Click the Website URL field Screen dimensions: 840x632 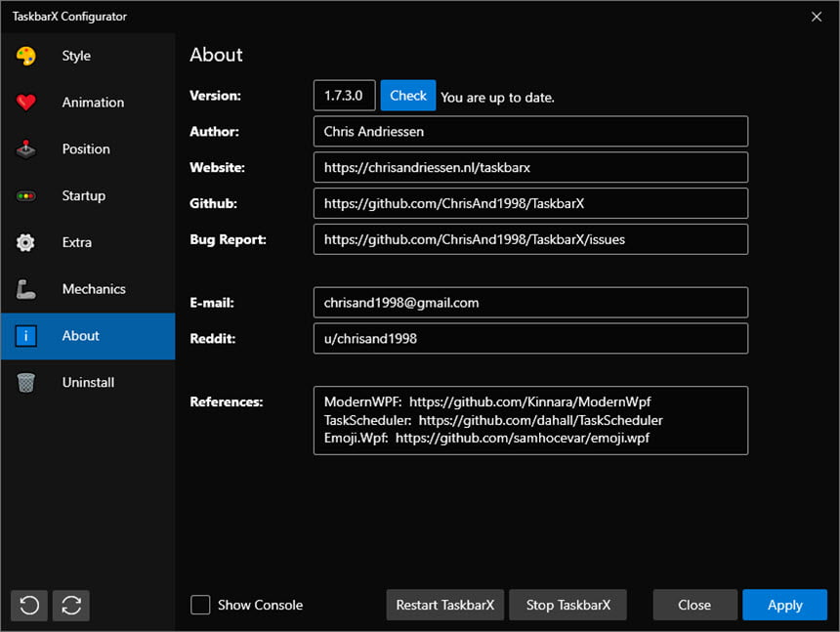coord(531,167)
